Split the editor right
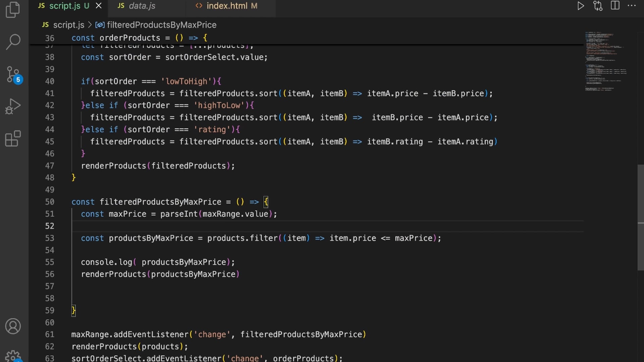The width and height of the screenshot is (644, 362). coord(615,6)
